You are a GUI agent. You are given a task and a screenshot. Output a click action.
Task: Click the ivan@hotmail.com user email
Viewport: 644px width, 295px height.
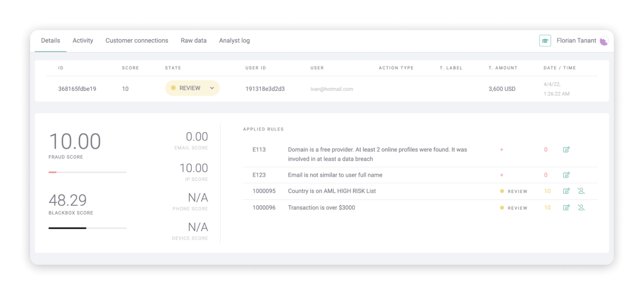tap(331, 89)
